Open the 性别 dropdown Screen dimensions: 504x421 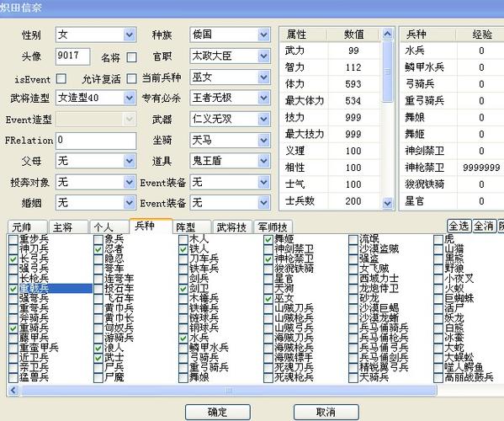pyautogui.click(x=130, y=35)
